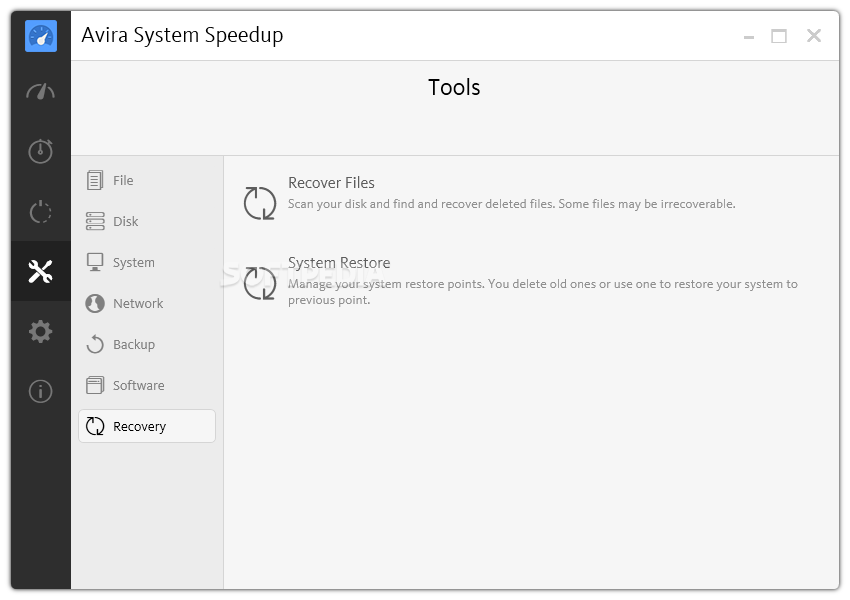Close the Avira System Speedup window
This screenshot has width=850, height=600.
point(814,36)
